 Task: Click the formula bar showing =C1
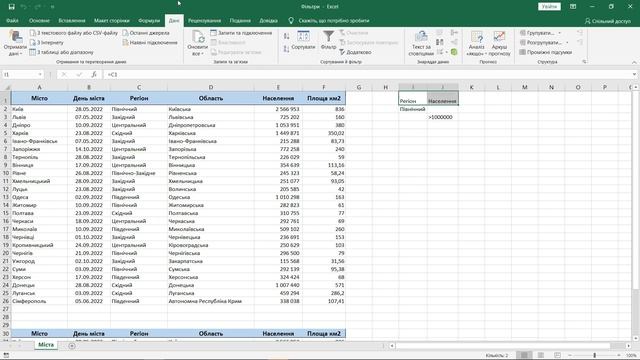(367, 75)
